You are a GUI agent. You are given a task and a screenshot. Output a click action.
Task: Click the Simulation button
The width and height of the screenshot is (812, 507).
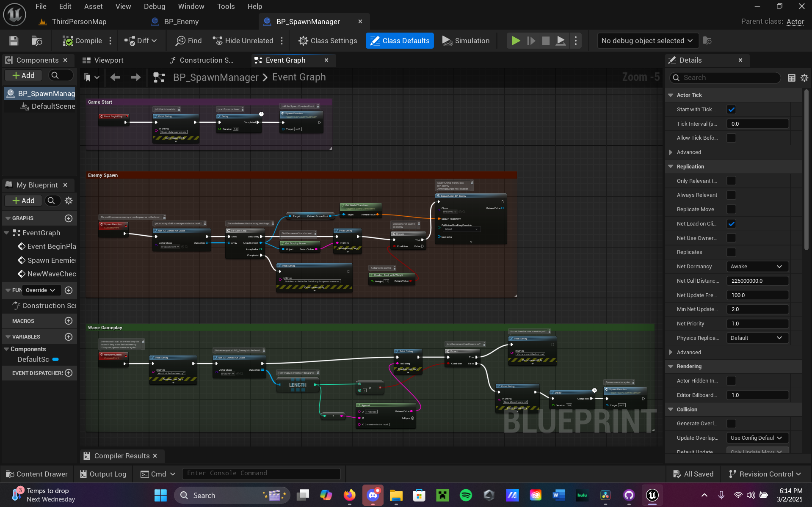[466, 41]
